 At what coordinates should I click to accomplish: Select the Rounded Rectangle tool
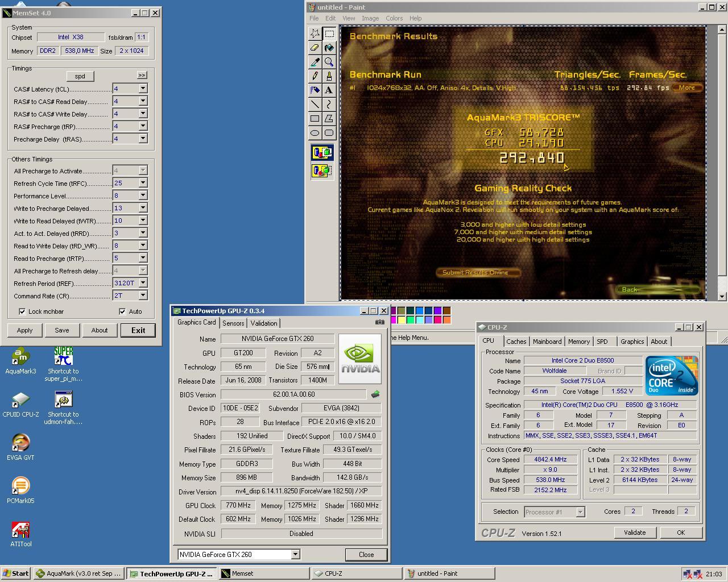tap(329, 133)
